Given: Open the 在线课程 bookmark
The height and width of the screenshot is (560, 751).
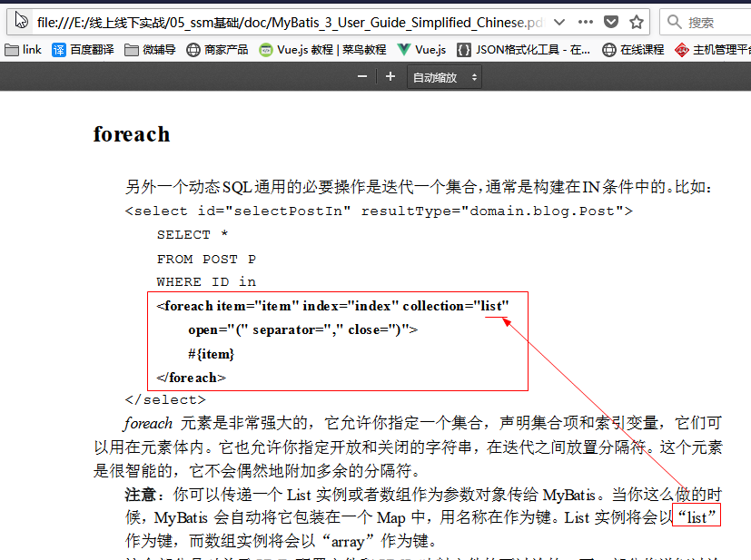Looking at the screenshot, I should 633,50.
